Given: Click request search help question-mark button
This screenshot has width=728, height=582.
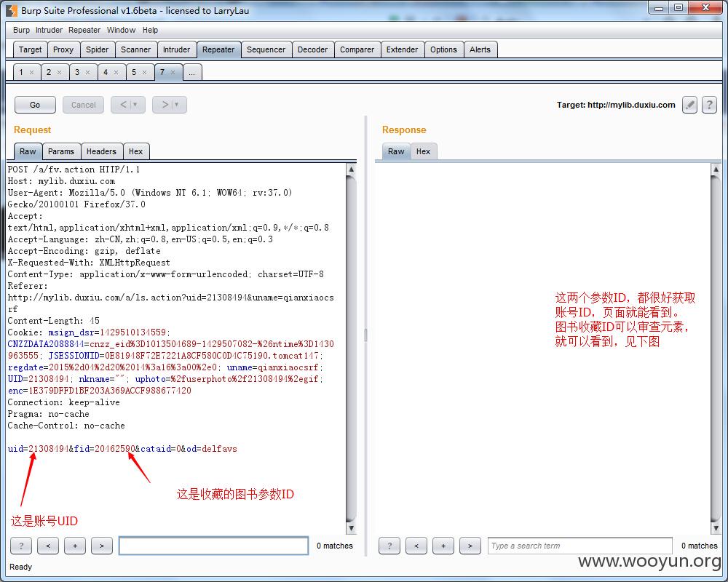Looking at the screenshot, I should (x=21, y=546).
